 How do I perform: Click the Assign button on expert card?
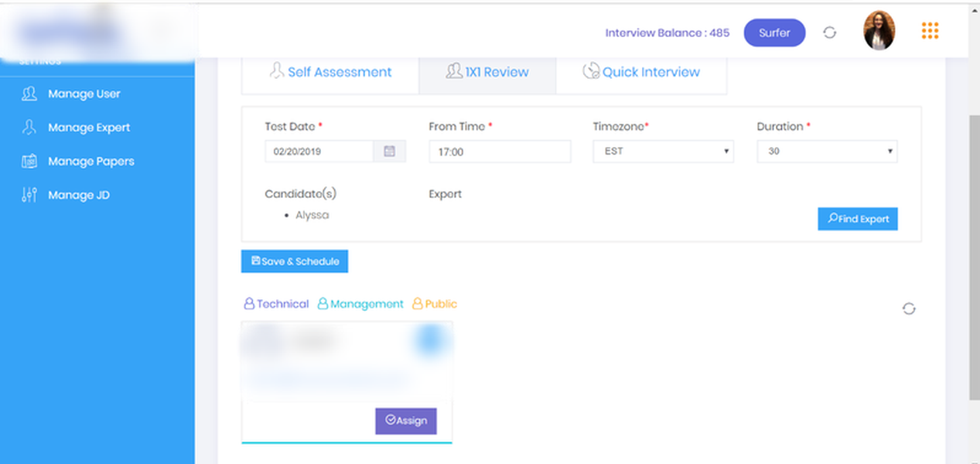(x=406, y=421)
